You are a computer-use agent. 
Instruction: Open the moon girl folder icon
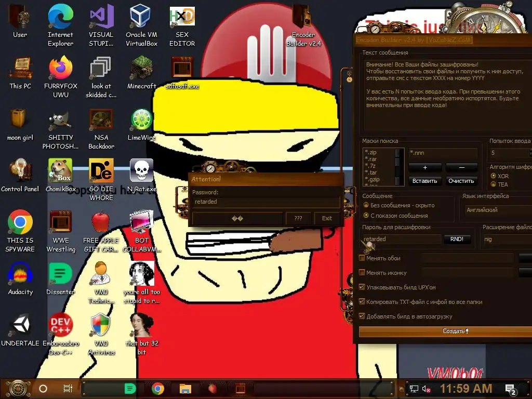click(x=20, y=124)
